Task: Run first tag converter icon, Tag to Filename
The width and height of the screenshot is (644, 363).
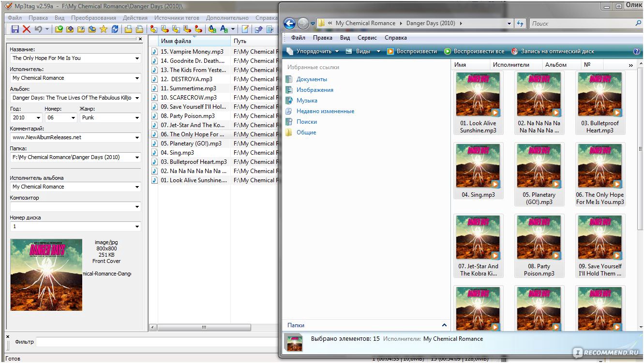Action: (154, 29)
